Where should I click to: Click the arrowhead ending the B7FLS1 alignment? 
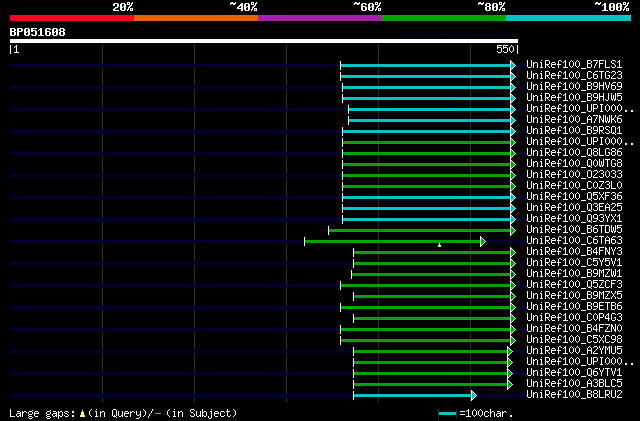pyautogui.click(x=513, y=65)
